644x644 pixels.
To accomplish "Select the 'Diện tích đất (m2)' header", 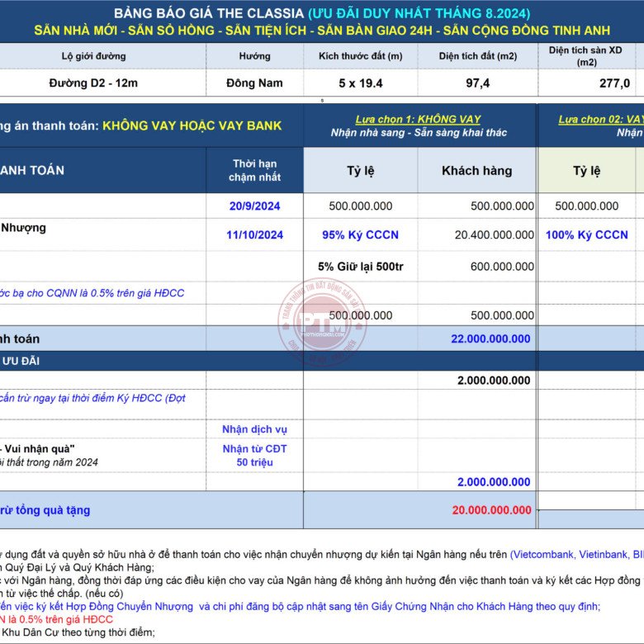I will click(x=478, y=56).
